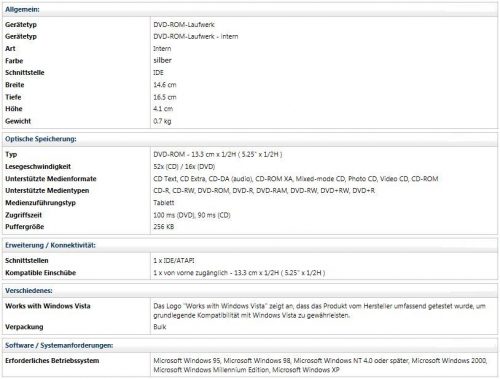Select the 'Erforderliches Betriebssystem' label
The image size is (500, 379).
(x=52, y=361)
